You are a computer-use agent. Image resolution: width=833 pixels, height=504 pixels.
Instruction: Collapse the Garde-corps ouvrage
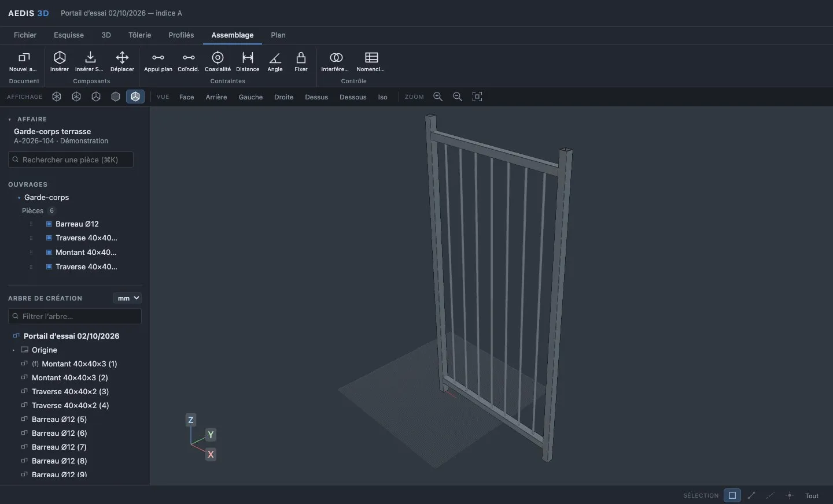pyautogui.click(x=19, y=198)
